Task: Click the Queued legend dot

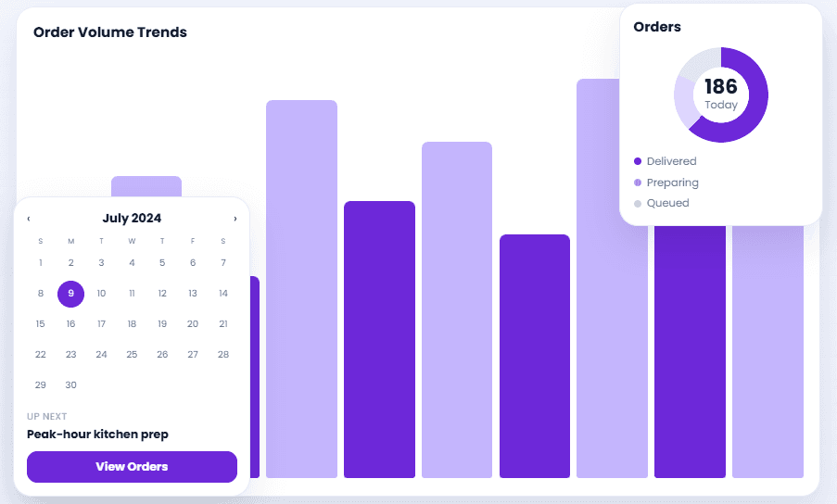Action: [x=638, y=203]
